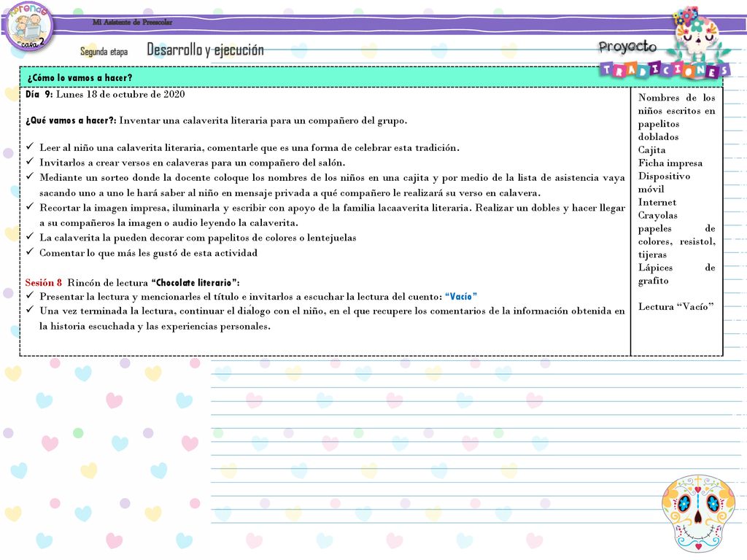The image size is (747, 560).
Task: Click the 'Proyecto' title text
Action: tap(627, 46)
